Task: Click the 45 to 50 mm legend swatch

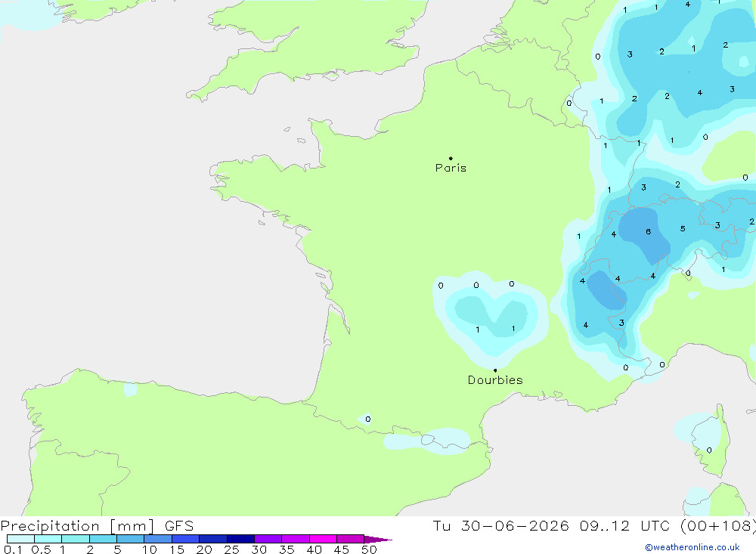Action: [351, 539]
